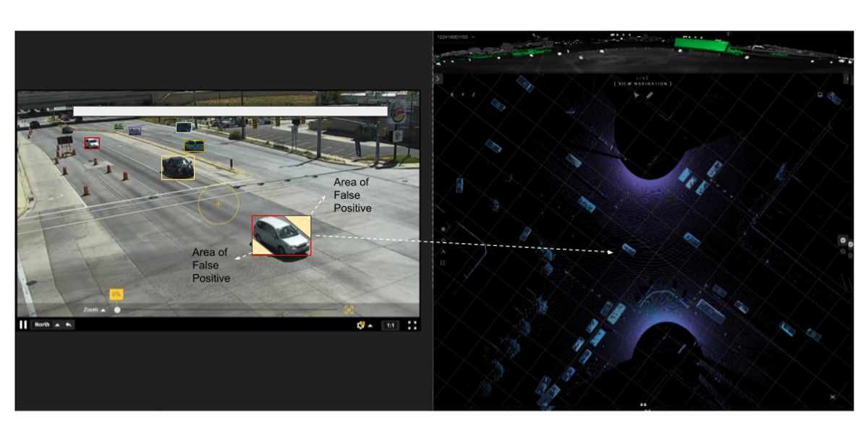This screenshot has width=868, height=434.
Task: Open the 122414001153 ID dropdown
Action: pyautogui.click(x=455, y=36)
